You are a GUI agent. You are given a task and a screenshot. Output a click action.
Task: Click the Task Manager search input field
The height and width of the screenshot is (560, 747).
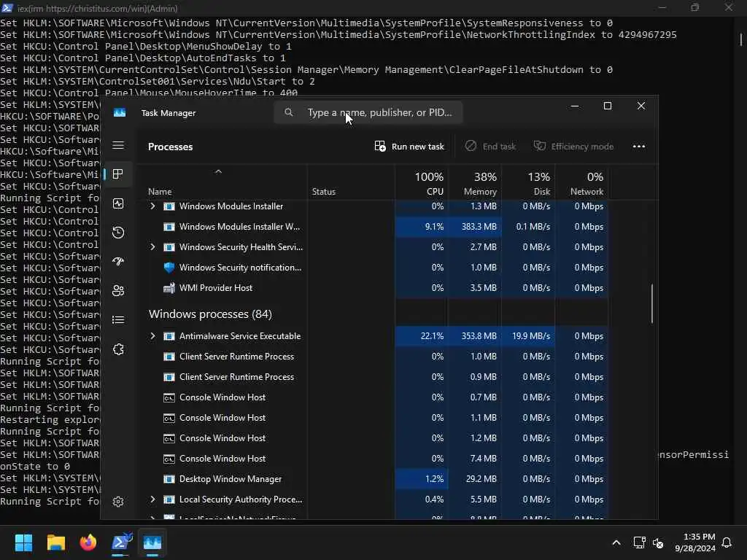click(368, 112)
